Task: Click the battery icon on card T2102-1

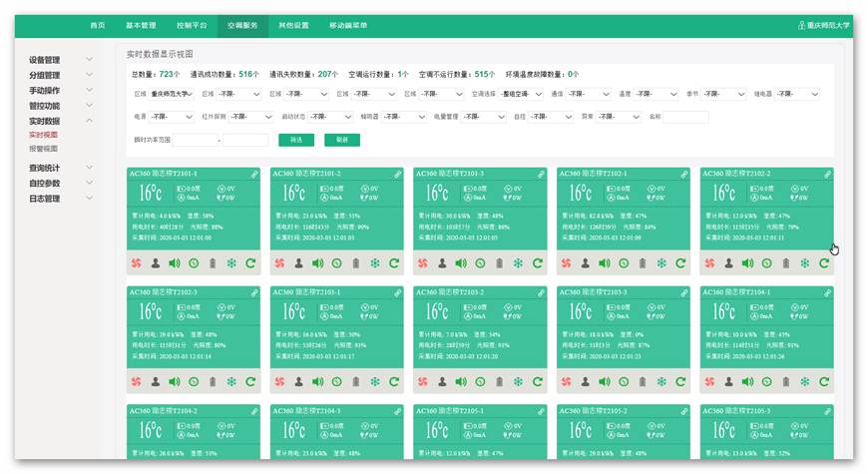Action: (x=643, y=263)
